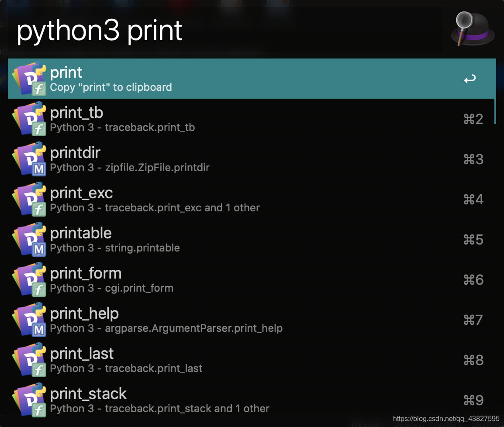Screen dimensions: 504x427
Task: Click the Dash icon beside 'printdir'
Action: [x=29, y=159]
